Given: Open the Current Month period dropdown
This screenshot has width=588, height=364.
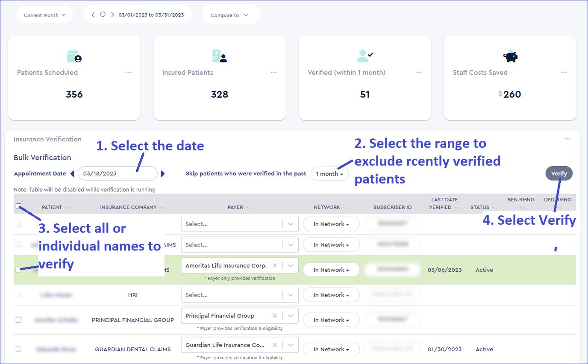Looking at the screenshot, I should tap(44, 15).
